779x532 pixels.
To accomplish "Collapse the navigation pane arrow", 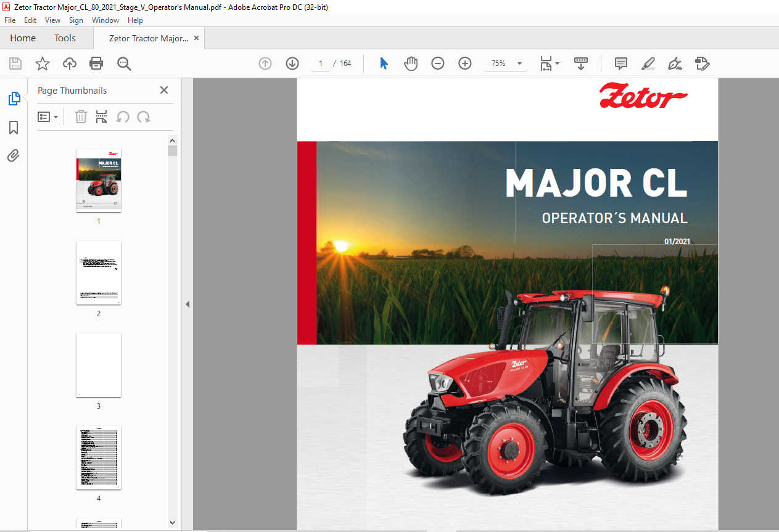I will click(188, 305).
